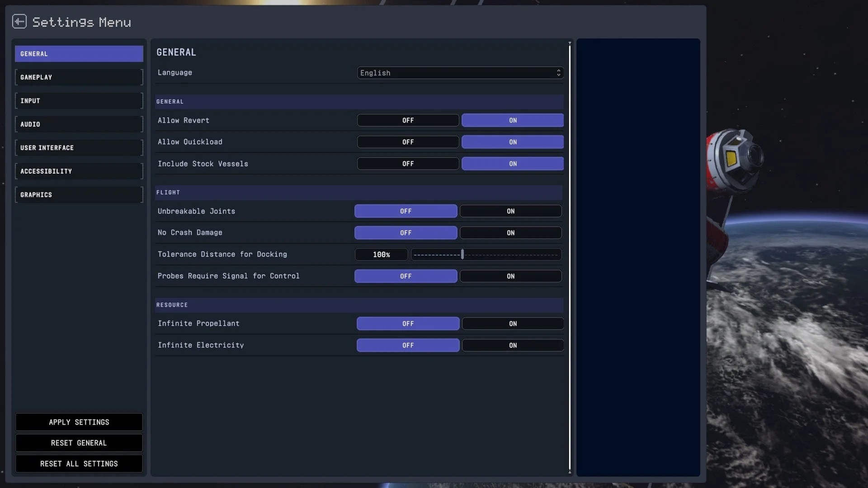Adjust the Tolerance Distance for Docking slider

point(463,254)
